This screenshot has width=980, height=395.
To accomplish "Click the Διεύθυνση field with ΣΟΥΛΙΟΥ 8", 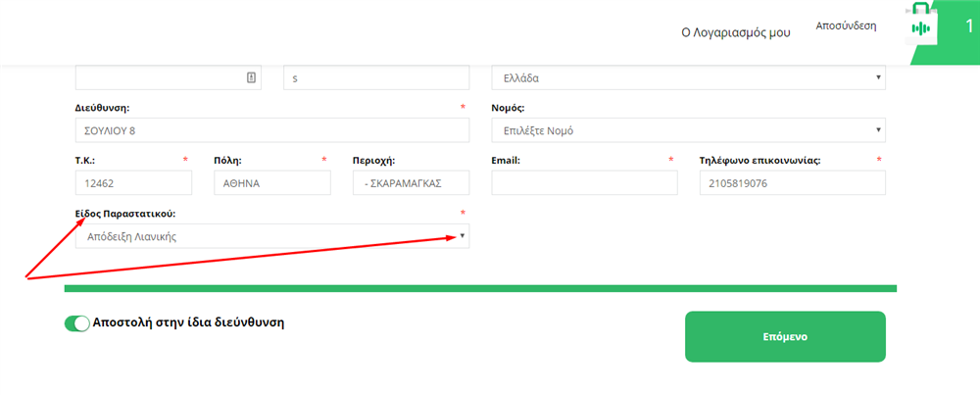I will point(271,130).
